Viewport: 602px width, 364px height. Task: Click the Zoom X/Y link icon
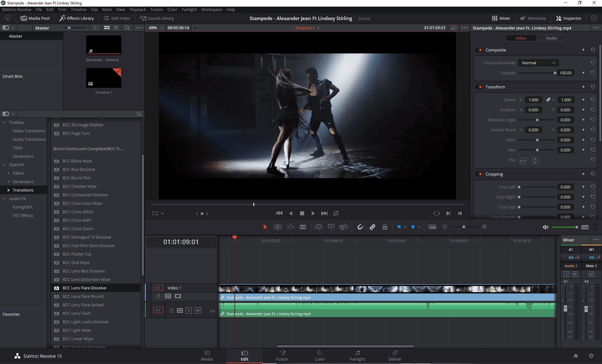[x=548, y=100]
